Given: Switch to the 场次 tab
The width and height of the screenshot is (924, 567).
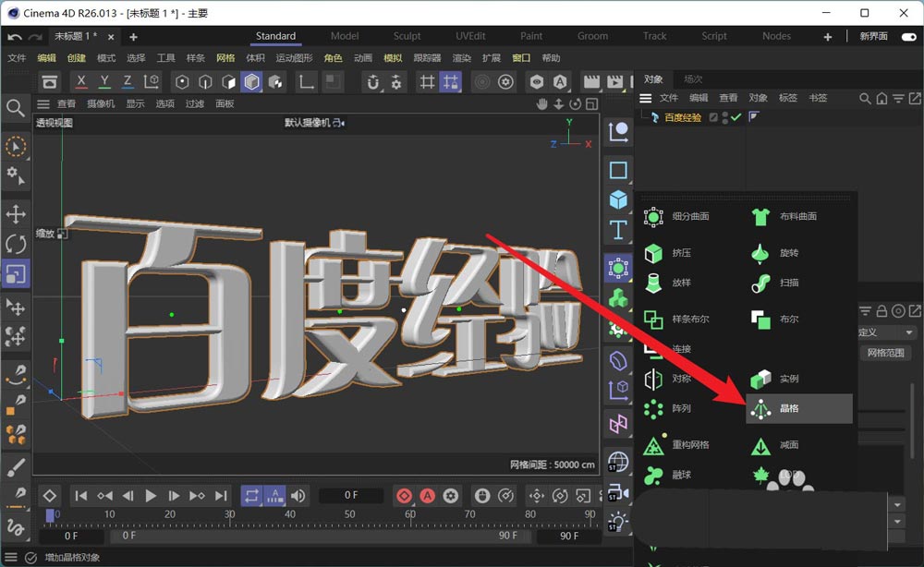Looking at the screenshot, I should click(x=693, y=79).
